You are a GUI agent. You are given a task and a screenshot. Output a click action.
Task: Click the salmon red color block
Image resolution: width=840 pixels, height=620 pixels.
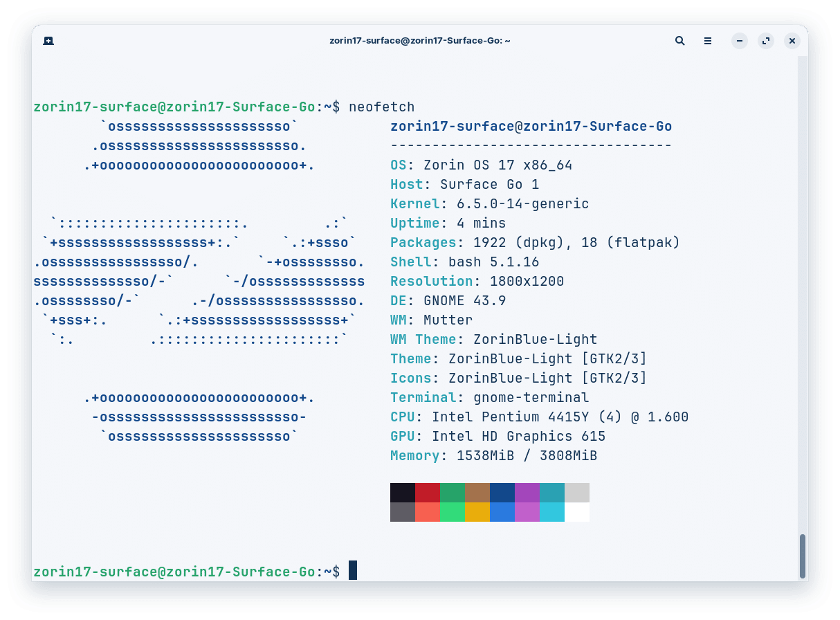coord(428,512)
